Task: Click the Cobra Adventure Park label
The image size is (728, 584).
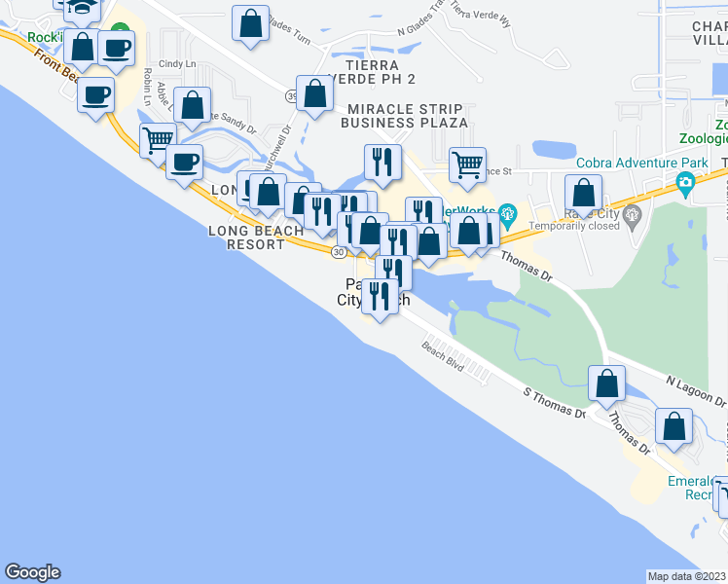Action: [641, 163]
